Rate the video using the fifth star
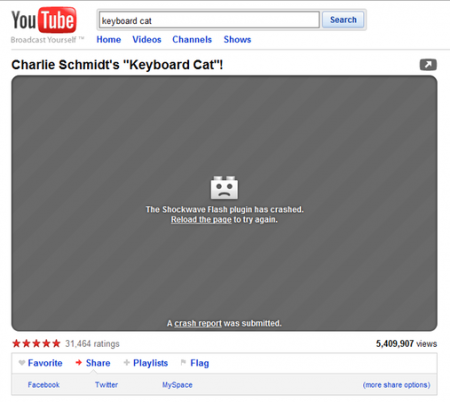 tap(56, 343)
